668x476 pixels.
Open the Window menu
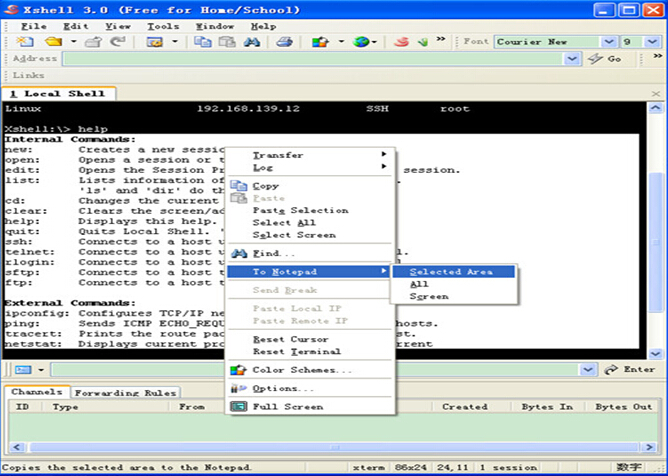point(215,26)
